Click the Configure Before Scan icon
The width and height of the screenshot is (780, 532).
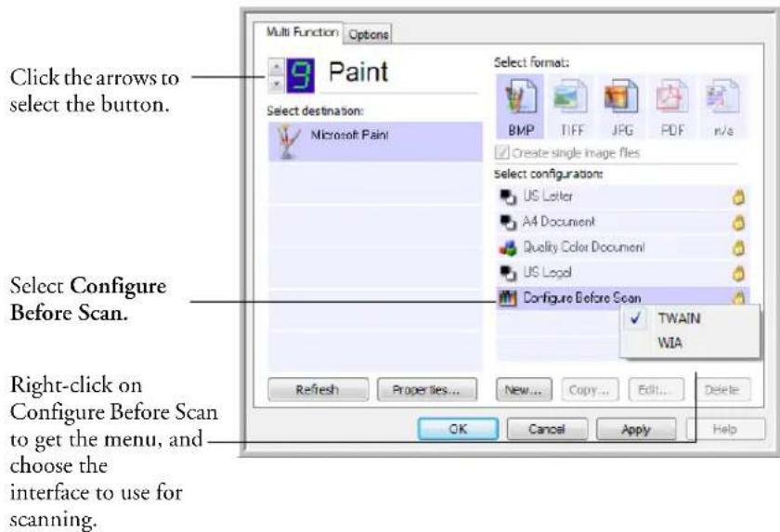(x=508, y=298)
